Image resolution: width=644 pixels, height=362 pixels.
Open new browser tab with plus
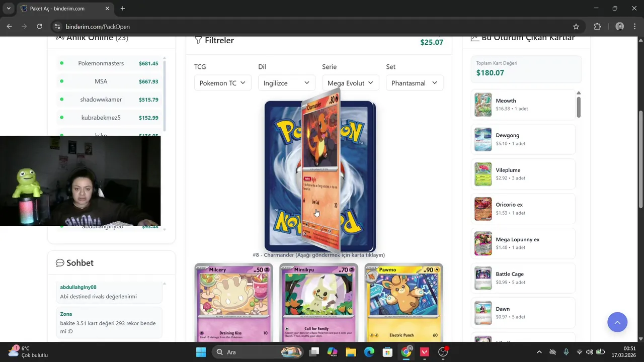123,9
